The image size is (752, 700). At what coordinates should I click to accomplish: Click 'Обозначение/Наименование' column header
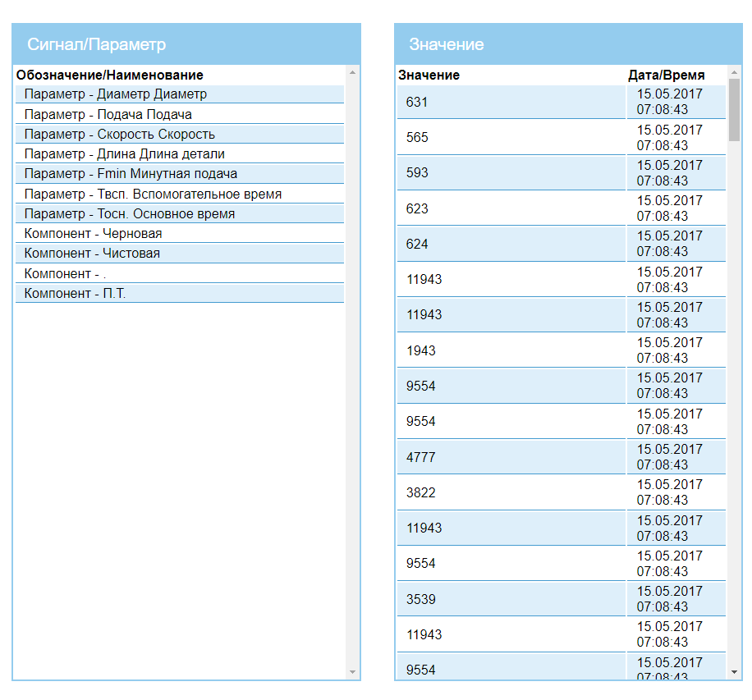coord(109,75)
